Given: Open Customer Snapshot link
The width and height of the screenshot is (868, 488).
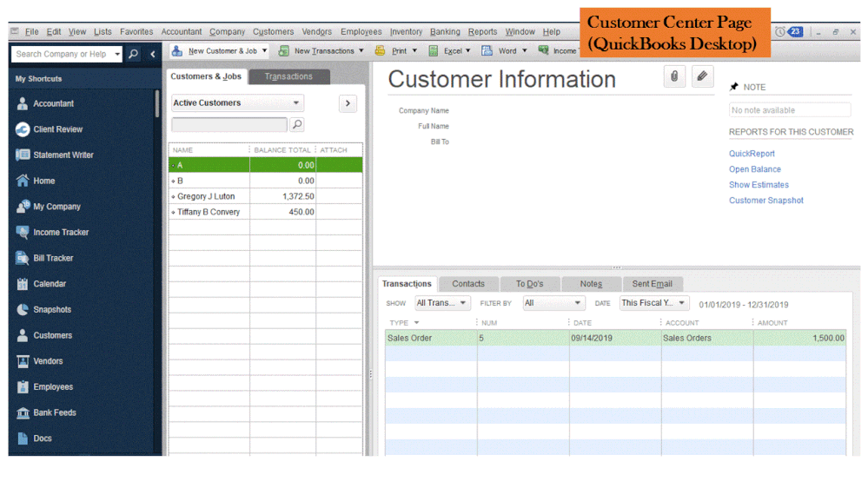Looking at the screenshot, I should (766, 201).
